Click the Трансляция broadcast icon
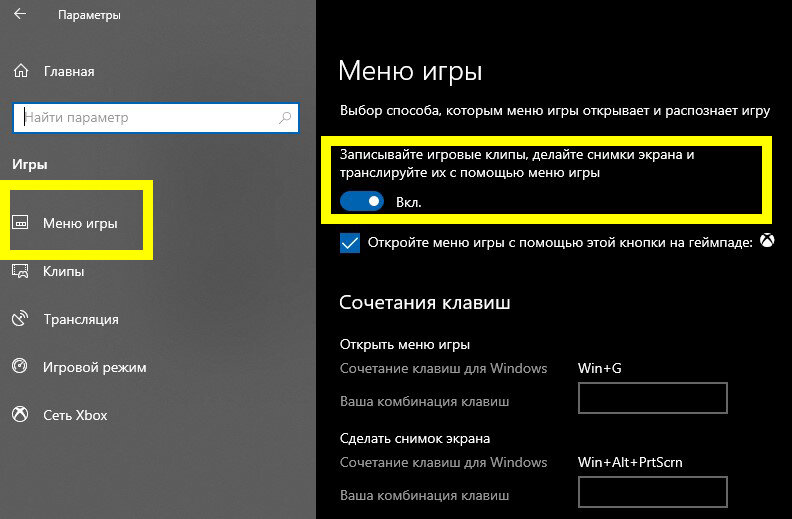The width and height of the screenshot is (792, 519). [x=20, y=319]
